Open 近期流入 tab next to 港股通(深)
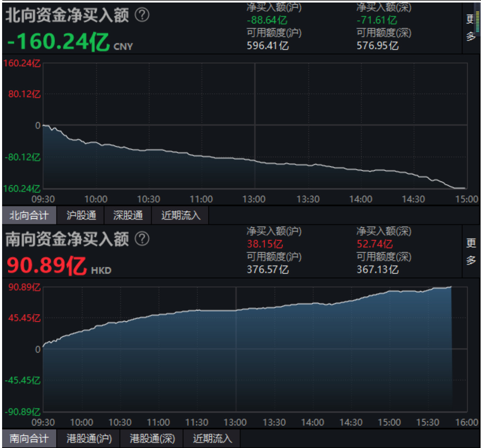This screenshot has height=448, width=481. tap(212, 439)
